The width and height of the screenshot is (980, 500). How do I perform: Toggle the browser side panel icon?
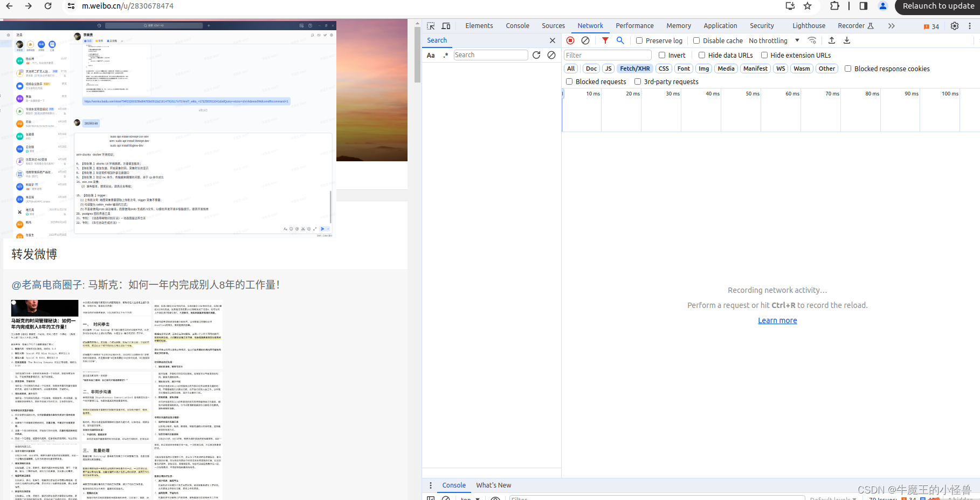864,6
